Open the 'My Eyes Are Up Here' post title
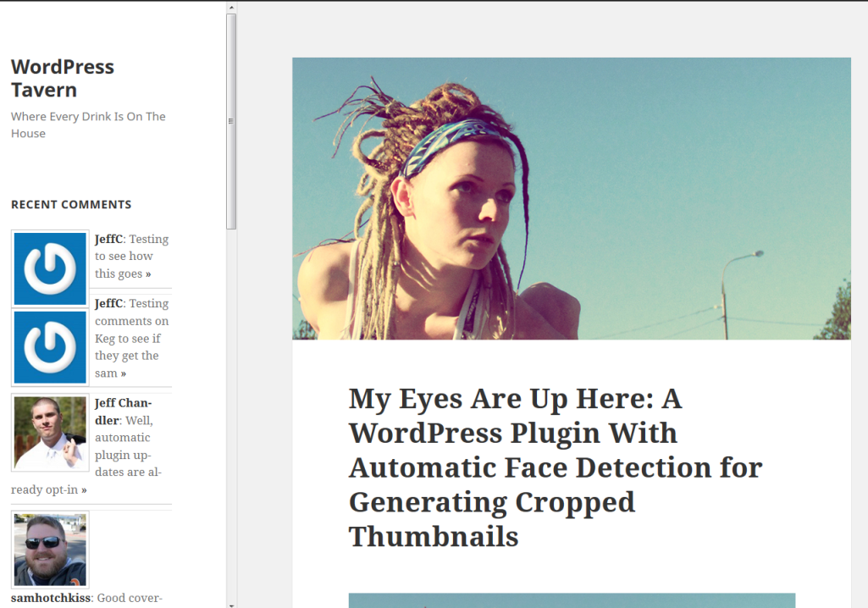The height and width of the screenshot is (608, 868). click(555, 467)
